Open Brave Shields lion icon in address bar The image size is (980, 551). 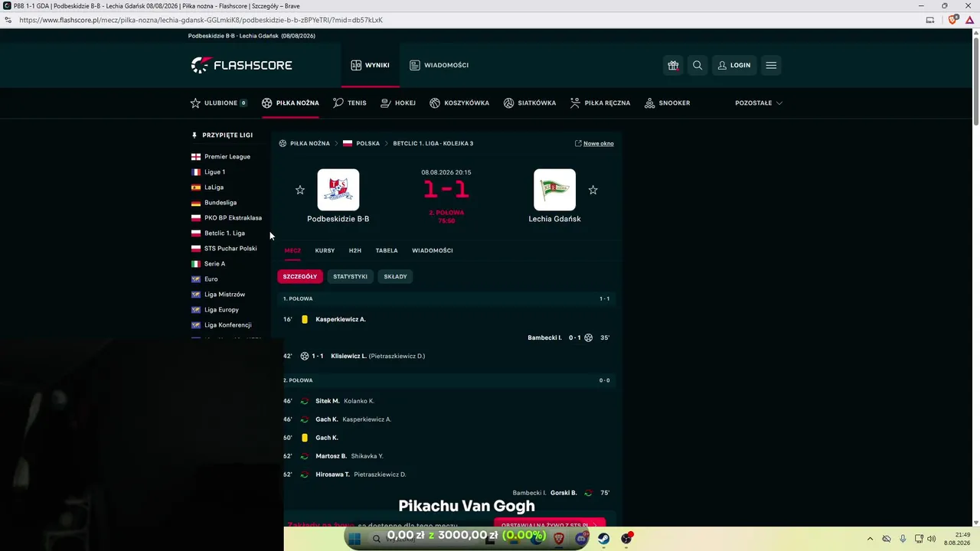pyautogui.click(x=952, y=20)
